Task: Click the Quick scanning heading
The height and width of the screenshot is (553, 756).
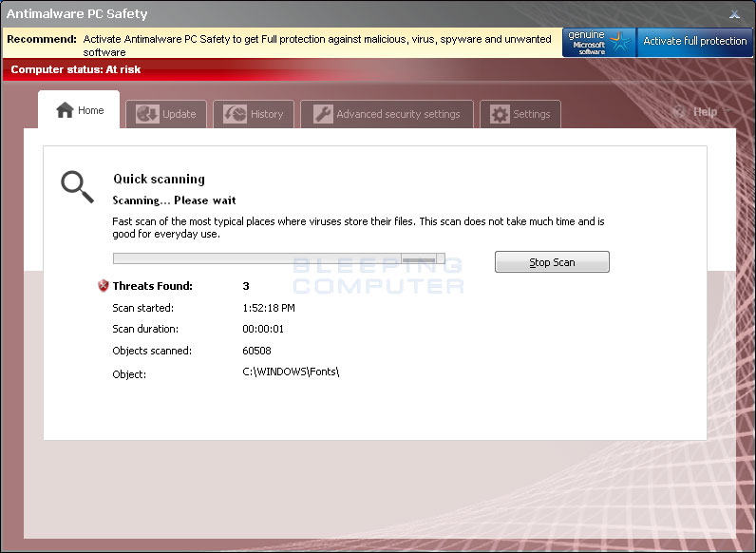Action: pos(160,179)
